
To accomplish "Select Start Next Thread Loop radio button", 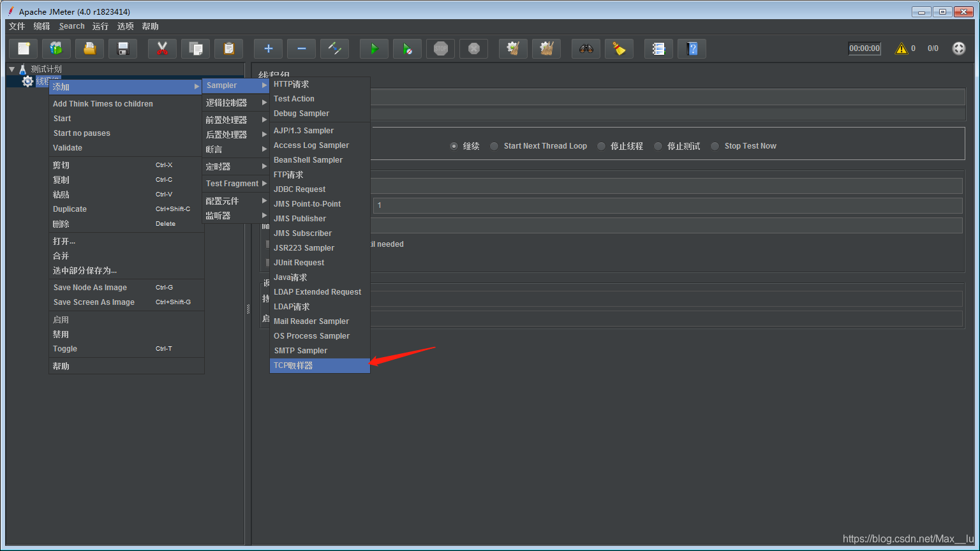I will 494,146.
